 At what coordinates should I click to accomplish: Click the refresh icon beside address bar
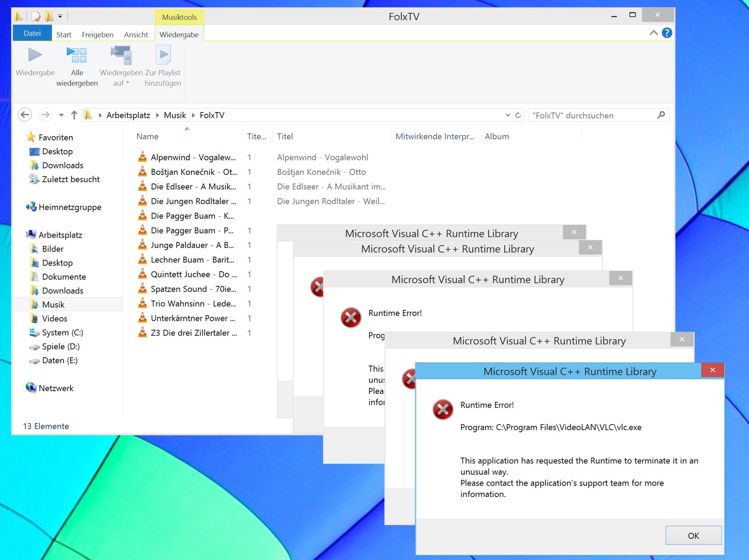pyautogui.click(x=518, y=115)
